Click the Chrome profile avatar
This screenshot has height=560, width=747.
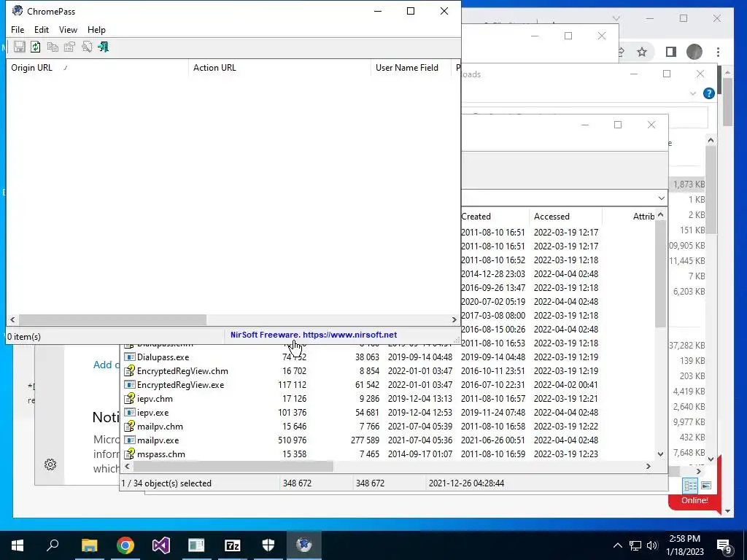click(694, 52)
